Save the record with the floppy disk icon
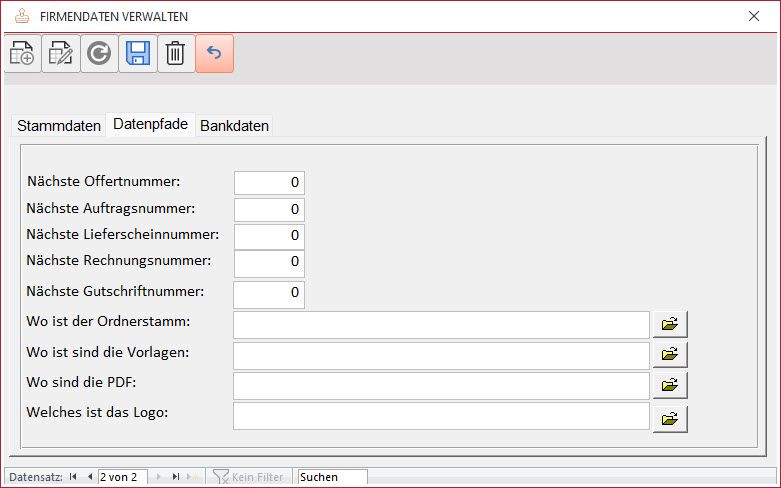Viewport: 781px width, 488px height. (138, 53)
